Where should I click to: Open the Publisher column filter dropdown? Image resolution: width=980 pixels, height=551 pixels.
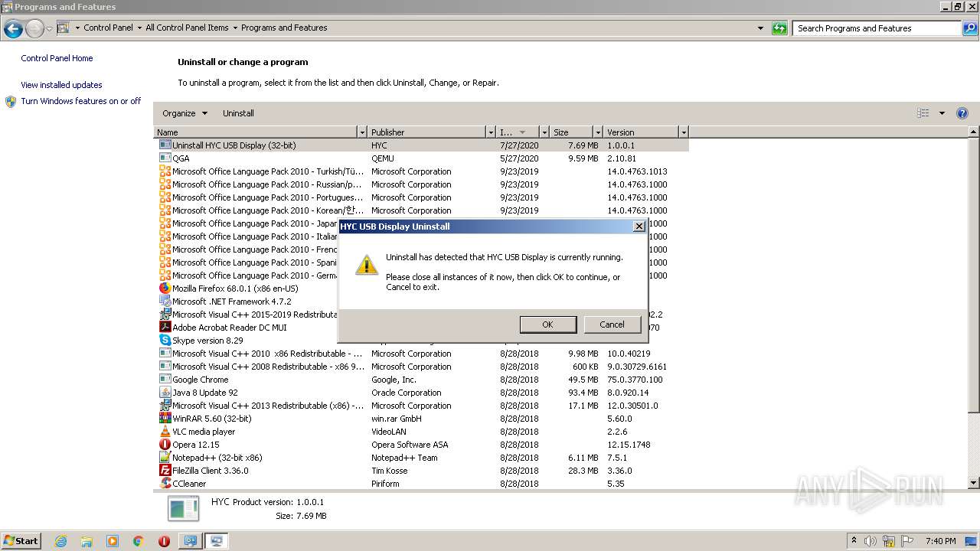pos(491,132)
